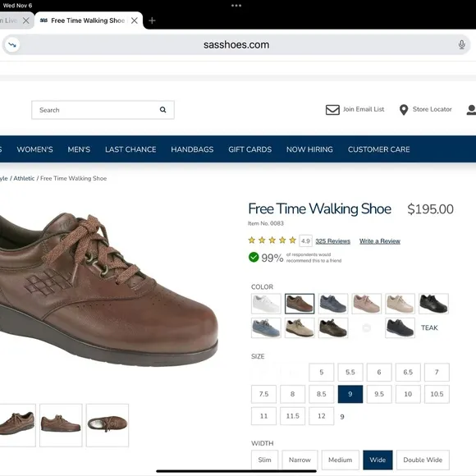Choose size 10.5
476x476 pixels.
[x=437, y=394]
